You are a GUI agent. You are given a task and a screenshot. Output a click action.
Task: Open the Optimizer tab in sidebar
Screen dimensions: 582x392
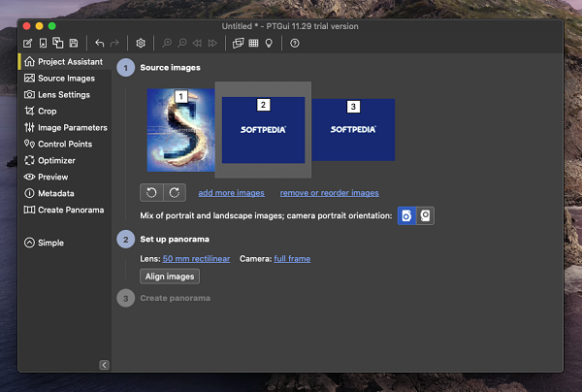(55, 160)
